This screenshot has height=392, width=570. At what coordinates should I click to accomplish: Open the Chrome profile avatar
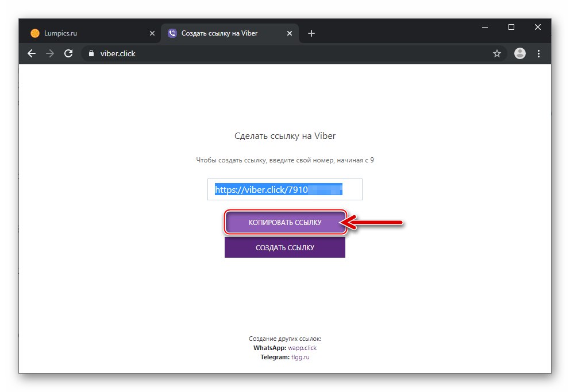click(520, 53)
